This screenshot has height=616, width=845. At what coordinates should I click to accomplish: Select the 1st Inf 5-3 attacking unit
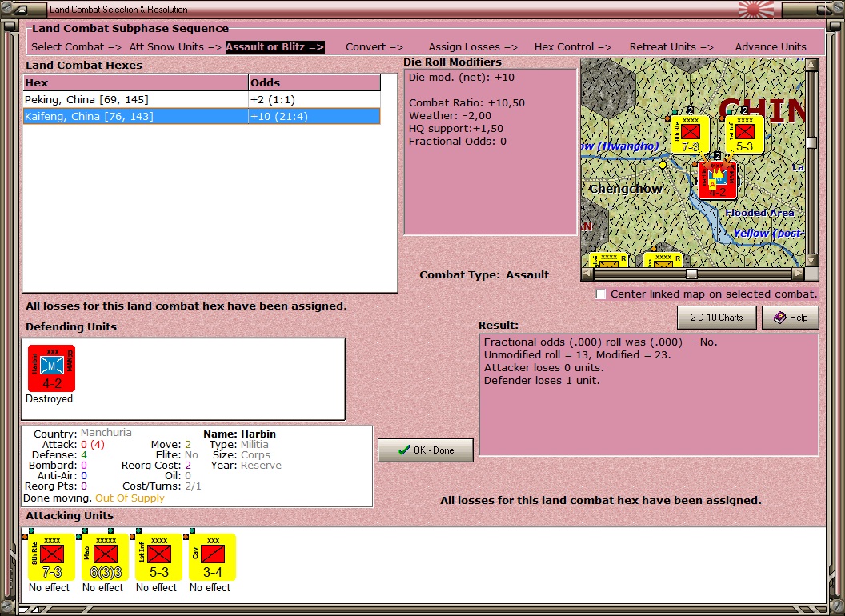pos(159,558)
